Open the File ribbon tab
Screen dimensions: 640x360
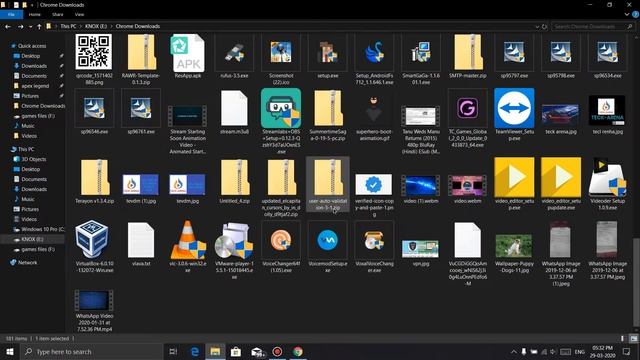pyautogui.click(x=11, y=14)
